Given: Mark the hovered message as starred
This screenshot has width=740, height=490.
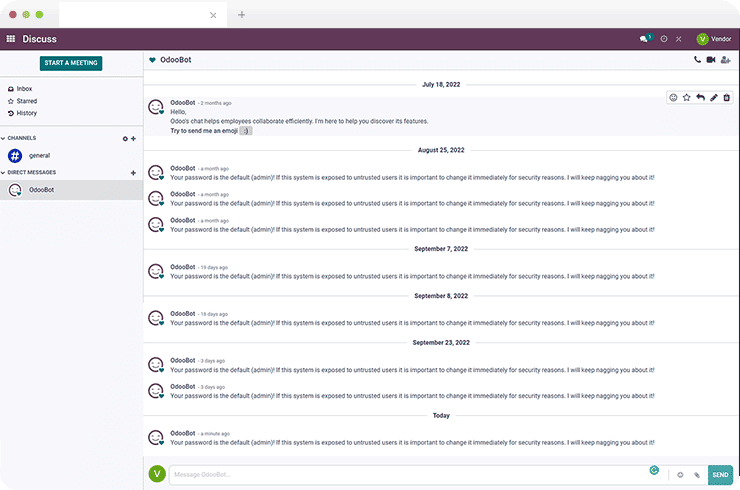Looking at the screenshot, I should click(686, 97).
